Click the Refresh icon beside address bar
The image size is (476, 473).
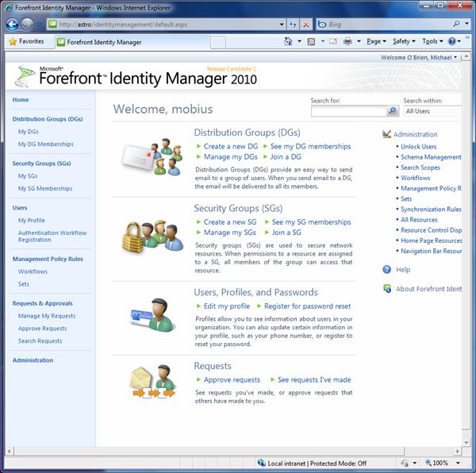pos(293,25)
